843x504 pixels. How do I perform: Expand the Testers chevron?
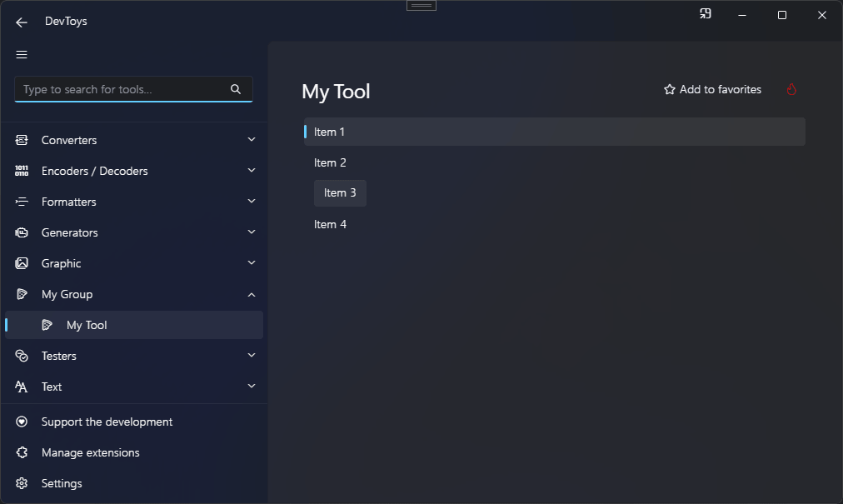(x=251, y=355)
